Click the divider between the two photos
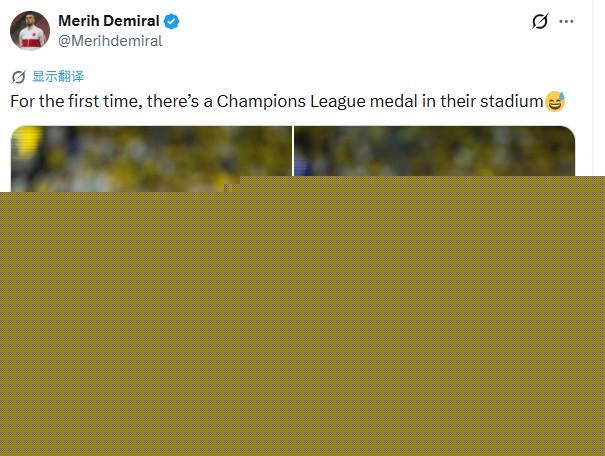 click(x=293, y=151)
